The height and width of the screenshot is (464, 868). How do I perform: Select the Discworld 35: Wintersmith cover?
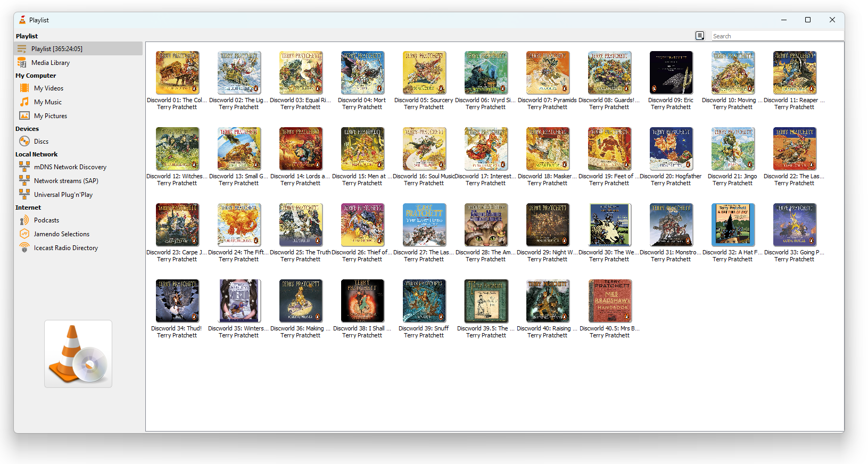[x=239, y=301]
